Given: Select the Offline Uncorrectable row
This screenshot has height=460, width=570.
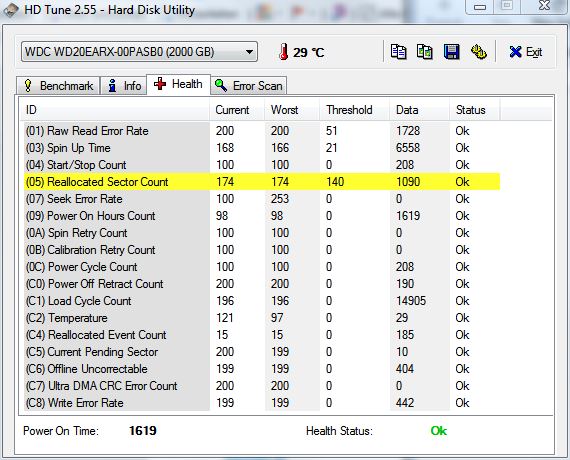Looking at the screenshot, I should click(262, 369).
